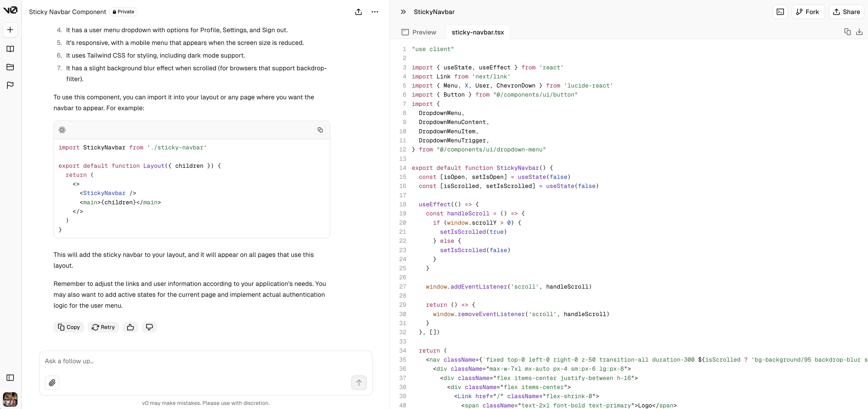Select the sticky-navbar.tsx tab
The height and width of the screenshot is (409, 868).
[478, 32]
